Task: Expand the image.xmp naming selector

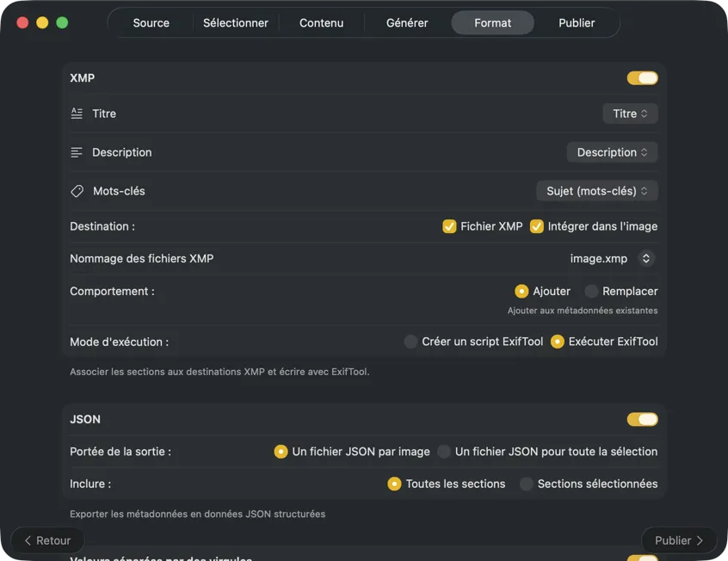Action: pyautogui.click(x=646, y=258)
